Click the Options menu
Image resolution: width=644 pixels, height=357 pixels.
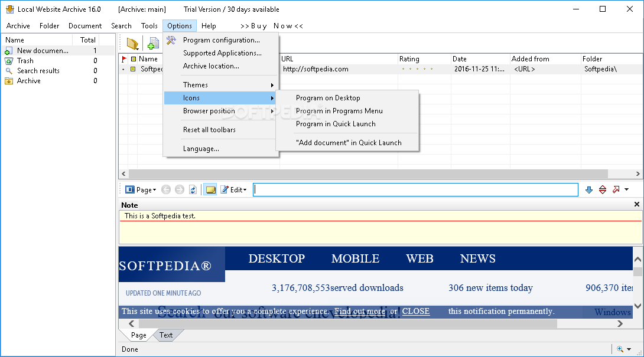tap(180, 26)
